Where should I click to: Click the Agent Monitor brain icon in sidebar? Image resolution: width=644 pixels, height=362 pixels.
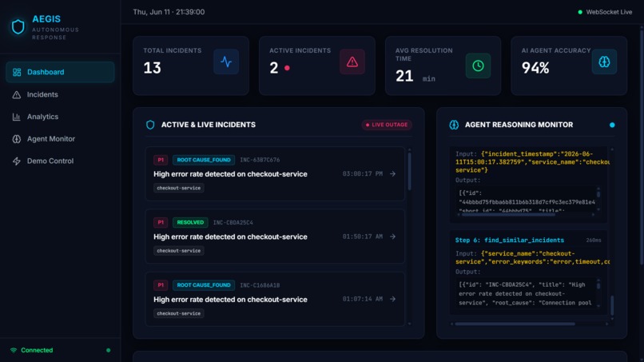click(17, 139)
